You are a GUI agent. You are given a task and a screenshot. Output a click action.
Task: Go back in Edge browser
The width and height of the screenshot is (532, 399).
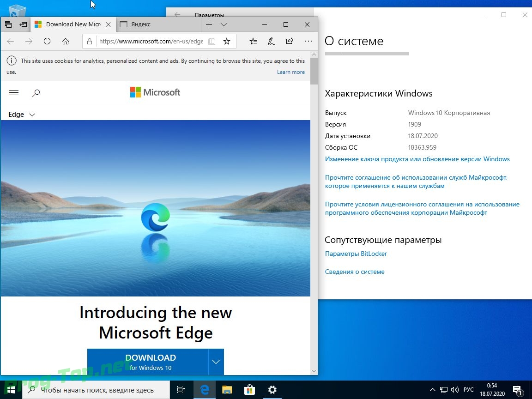pyautogui.click(x=11, y=42)
